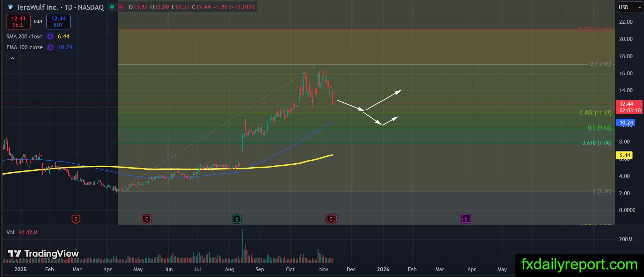Click the red SELL 12.43 button

[x=18, y=22]
